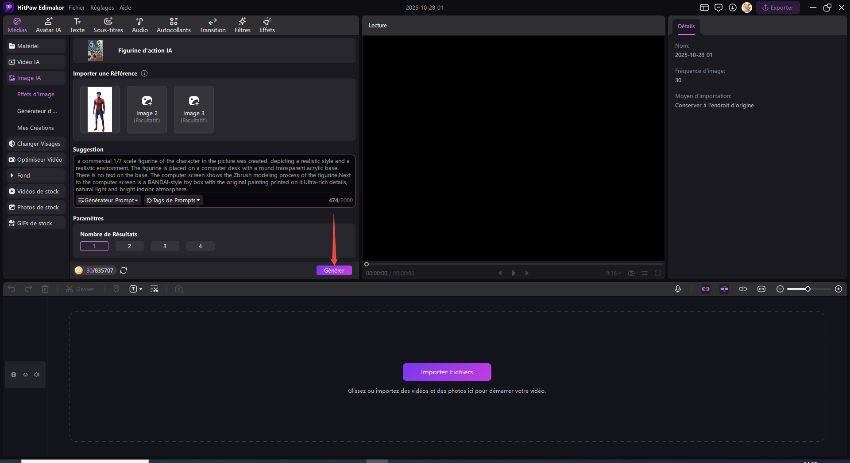Viewport: 850px width, 463px height.
Task: Open the Tags de Prompt dropdown
Action: coord(173,200)
